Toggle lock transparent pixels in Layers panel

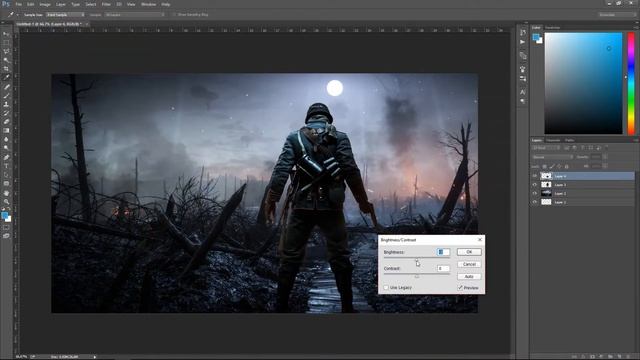(x=544, y=166)
